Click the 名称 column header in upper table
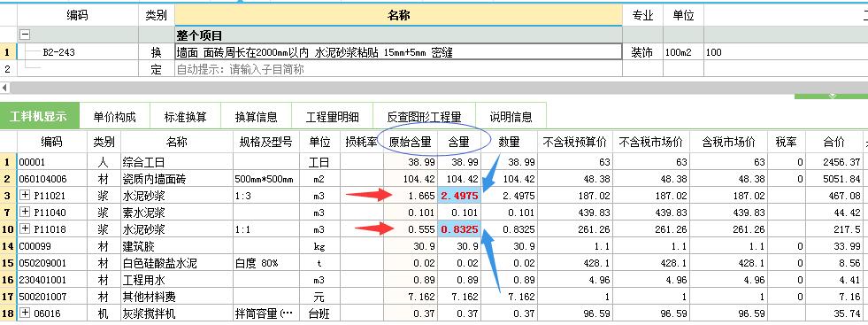The width and height of the screenshot is (868, 325). tap(398, 16)
